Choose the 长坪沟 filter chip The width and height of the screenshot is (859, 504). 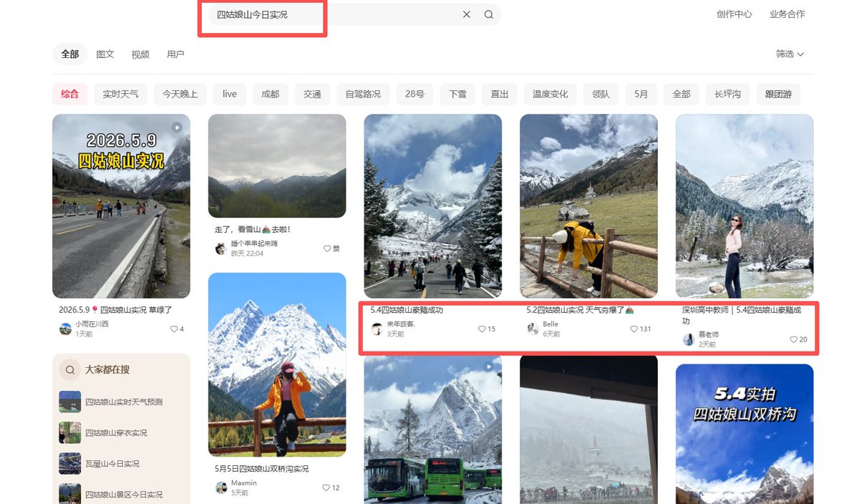pos(727,94)
